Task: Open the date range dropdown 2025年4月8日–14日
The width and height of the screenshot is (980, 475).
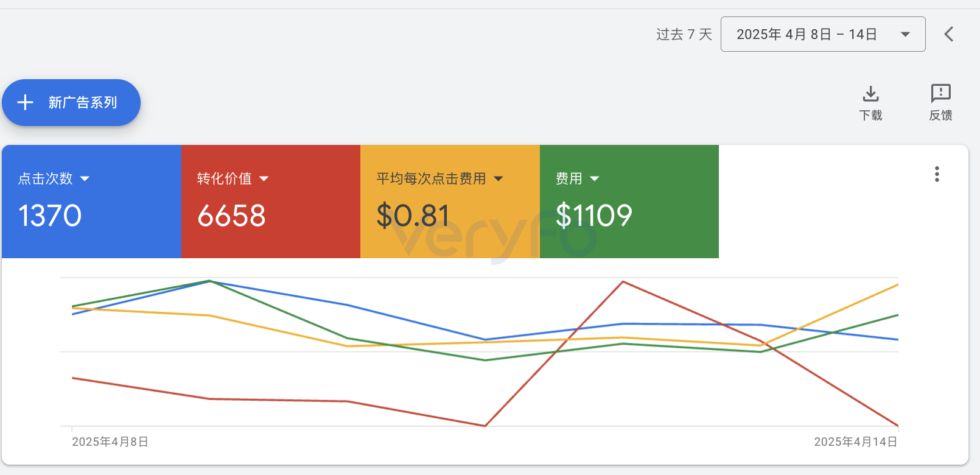Action: click(x=823, y=34)
